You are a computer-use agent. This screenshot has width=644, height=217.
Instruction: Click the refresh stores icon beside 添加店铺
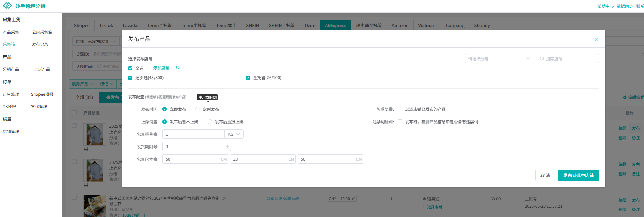click(178, 68)
